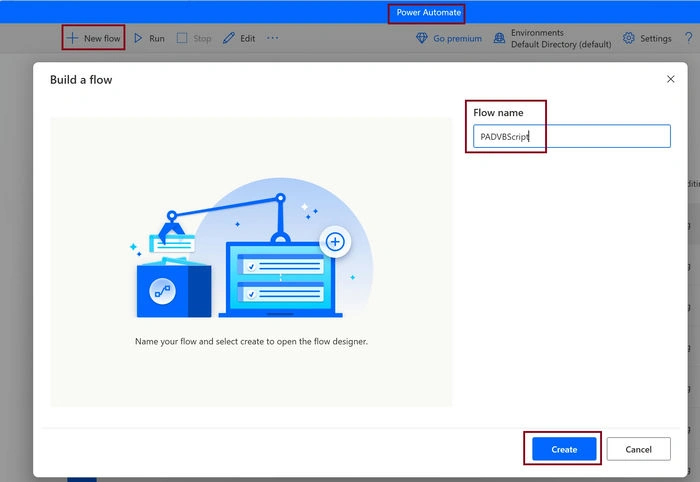Click the Power Automate title text

tap(429, 12)
